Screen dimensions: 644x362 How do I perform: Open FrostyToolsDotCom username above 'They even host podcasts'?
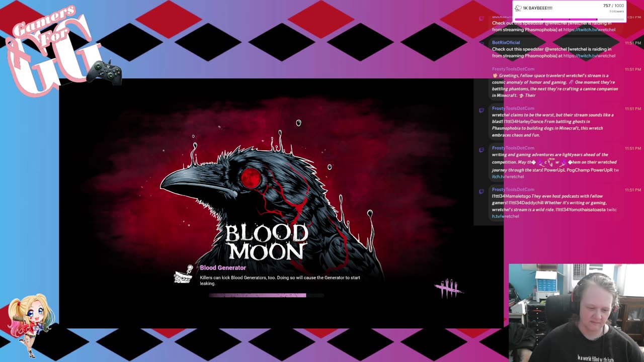click(513, 190)
